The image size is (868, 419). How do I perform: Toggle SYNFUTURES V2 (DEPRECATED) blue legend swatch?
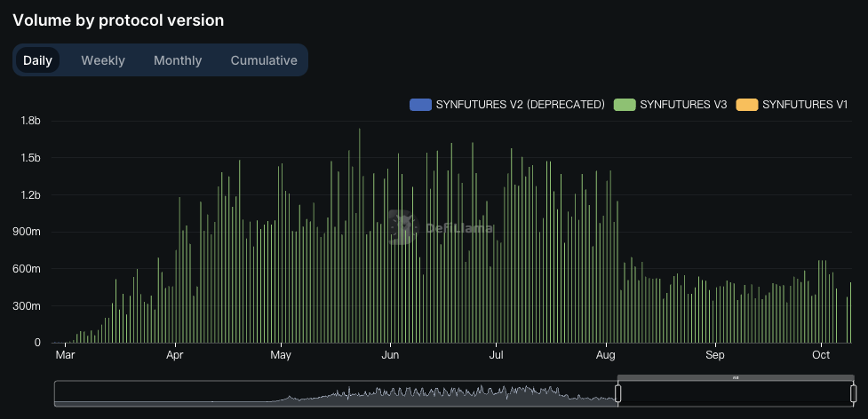coord(420,105)
